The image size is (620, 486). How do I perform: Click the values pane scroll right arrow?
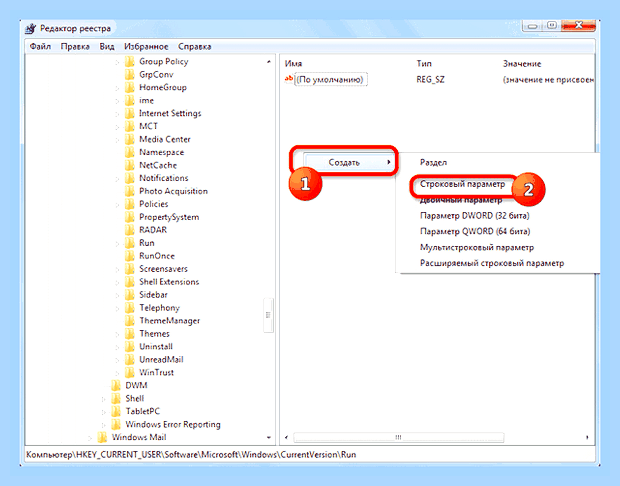[x=587, y=437]
